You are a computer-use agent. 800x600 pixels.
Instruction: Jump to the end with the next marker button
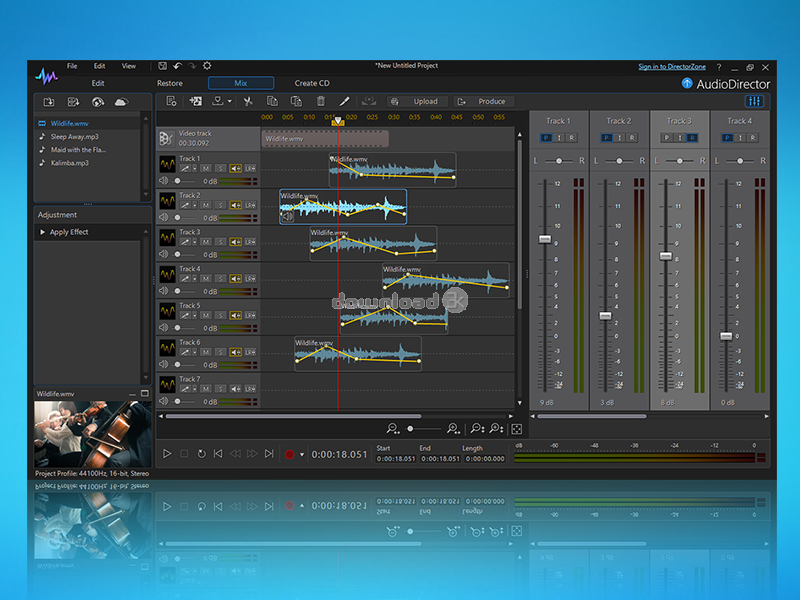(269, 454)
